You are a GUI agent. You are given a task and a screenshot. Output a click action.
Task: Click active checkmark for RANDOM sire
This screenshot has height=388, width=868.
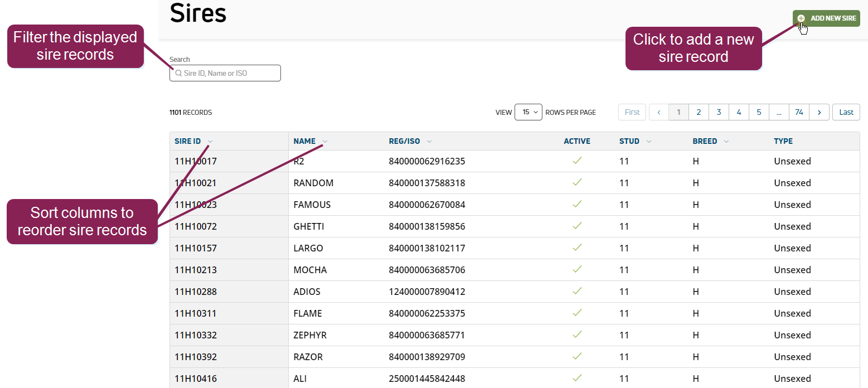[577, 182]
